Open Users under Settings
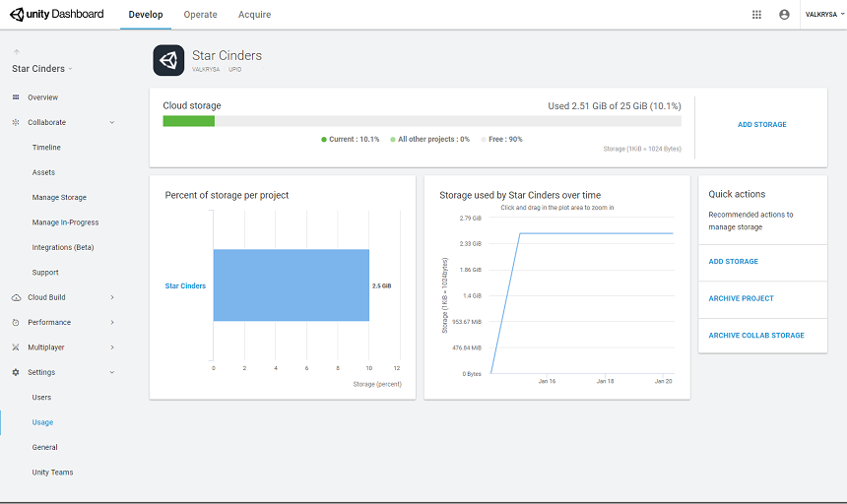Image resolution: width=847 pixels, height=504 pixels. pyautogui.click(x=41, y=397)
